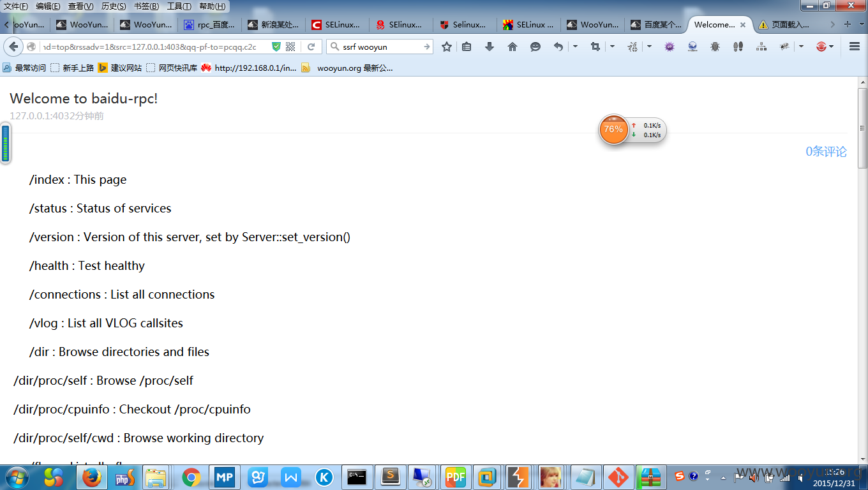Switch to the rpc_百度 tab
Screen dimensions: 868x490
pyautogui.click(x=209, y=25)
